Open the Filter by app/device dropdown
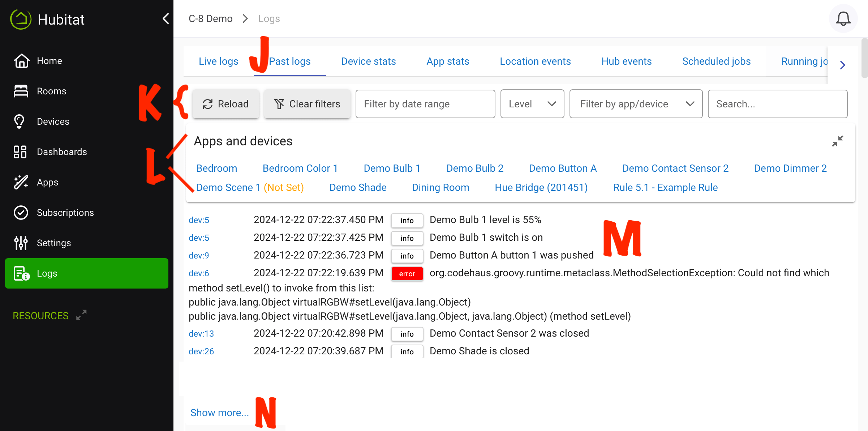 coord(636,104)
